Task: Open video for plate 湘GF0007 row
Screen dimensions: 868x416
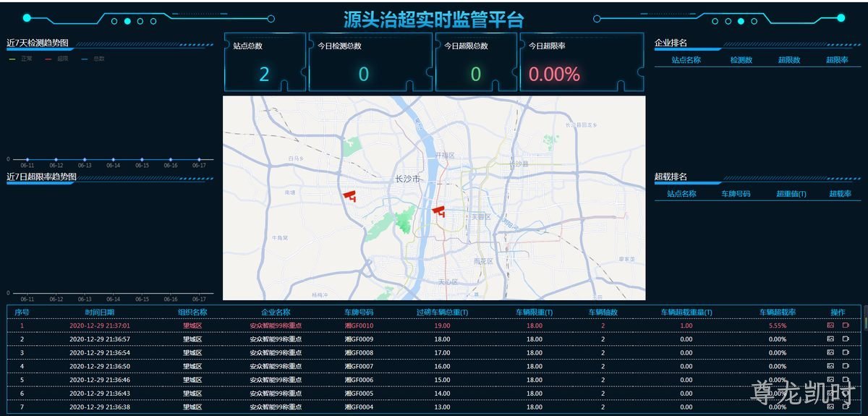Action: pos(846,366)
